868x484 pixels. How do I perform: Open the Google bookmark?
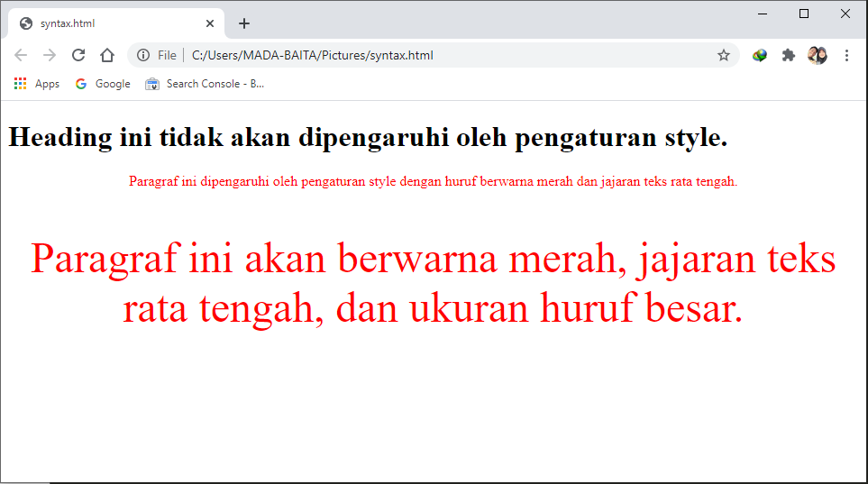[x=103, y=84]
